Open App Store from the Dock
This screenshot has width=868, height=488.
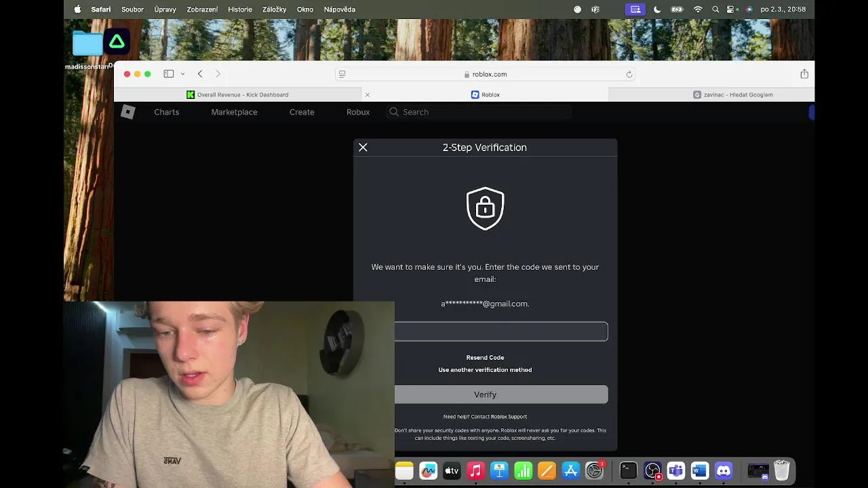(570, 470)
